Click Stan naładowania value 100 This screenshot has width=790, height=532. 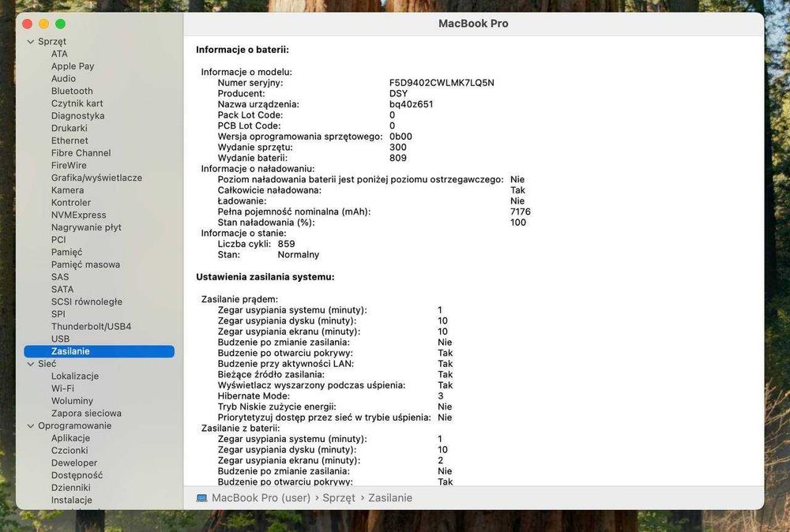pos(518,223)
